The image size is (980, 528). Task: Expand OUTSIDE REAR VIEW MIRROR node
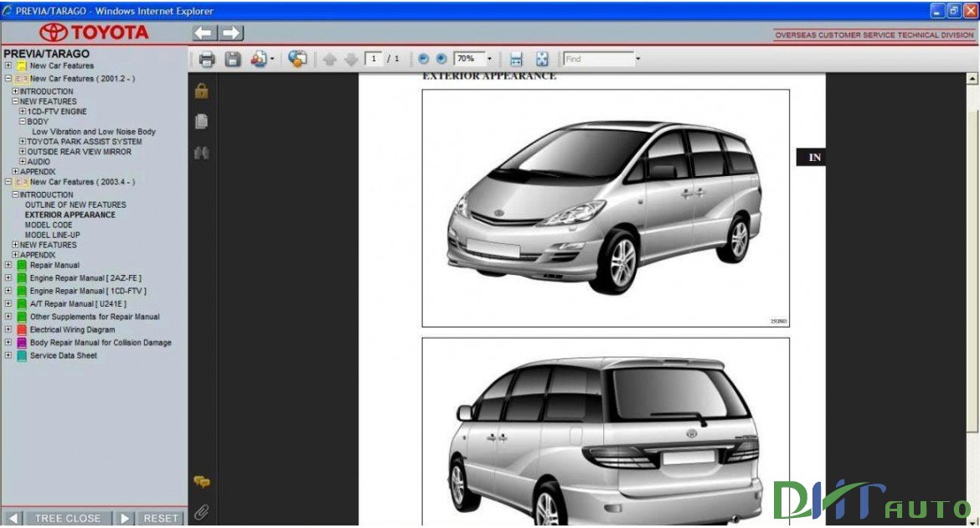[x=23, y=151]
